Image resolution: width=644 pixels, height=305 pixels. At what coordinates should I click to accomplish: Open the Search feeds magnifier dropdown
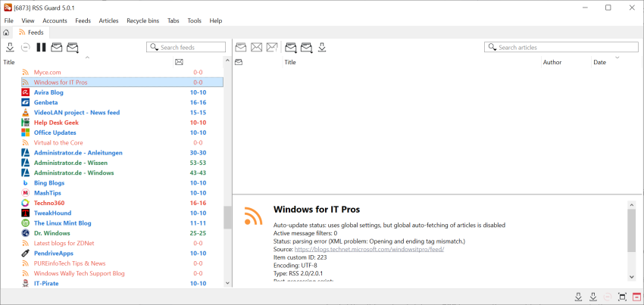click(x=155, y=48)
